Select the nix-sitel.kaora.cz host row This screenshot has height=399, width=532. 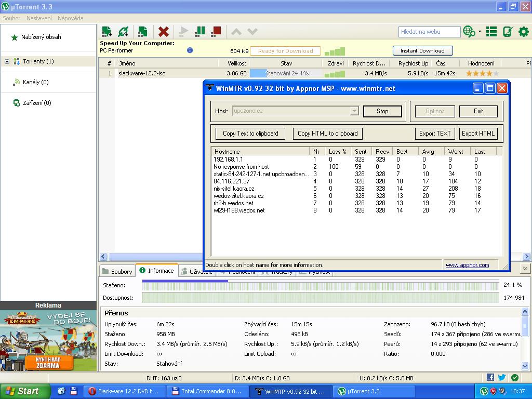pyautogui.click(x=356, y=188)
